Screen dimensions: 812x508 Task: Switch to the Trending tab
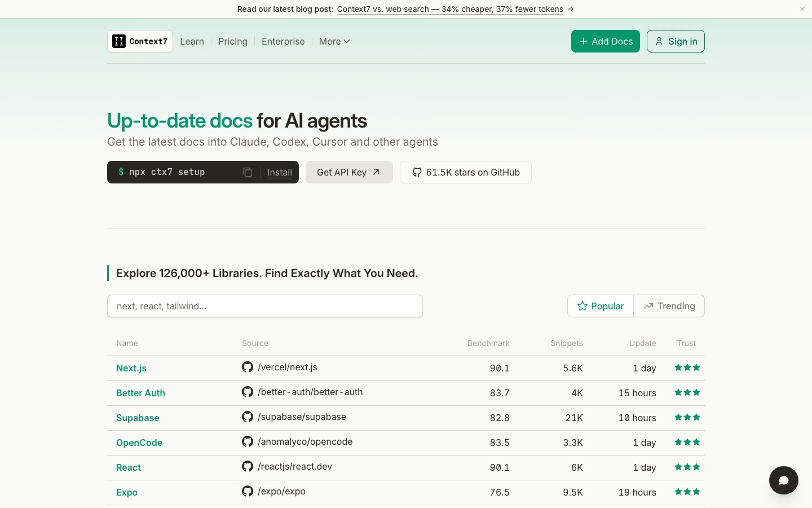669,306
